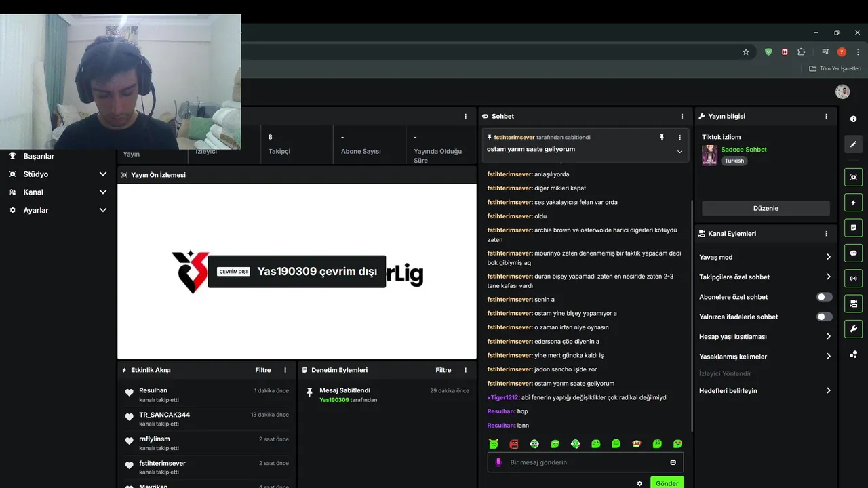Viewport: 868px width, 488px height.
Task: Click the Turkish language tag
Action: click(x=734, y=161)
